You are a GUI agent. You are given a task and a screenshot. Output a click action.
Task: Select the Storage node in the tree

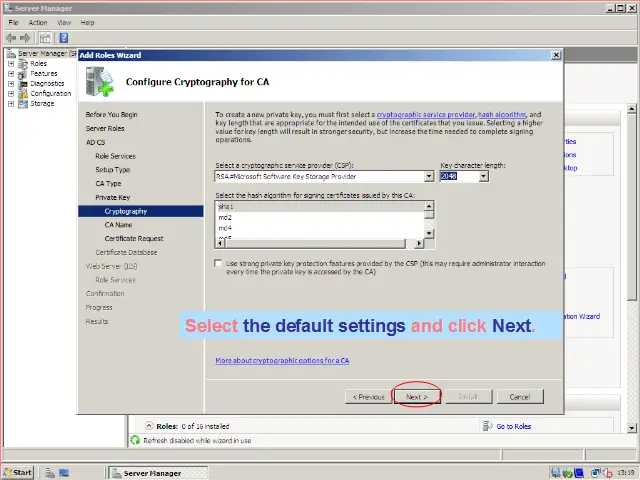42,104
